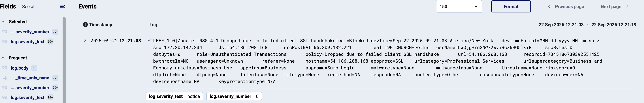
Task: Collapse the Fields sidebar panel icon
Action: tap(63, 6)
